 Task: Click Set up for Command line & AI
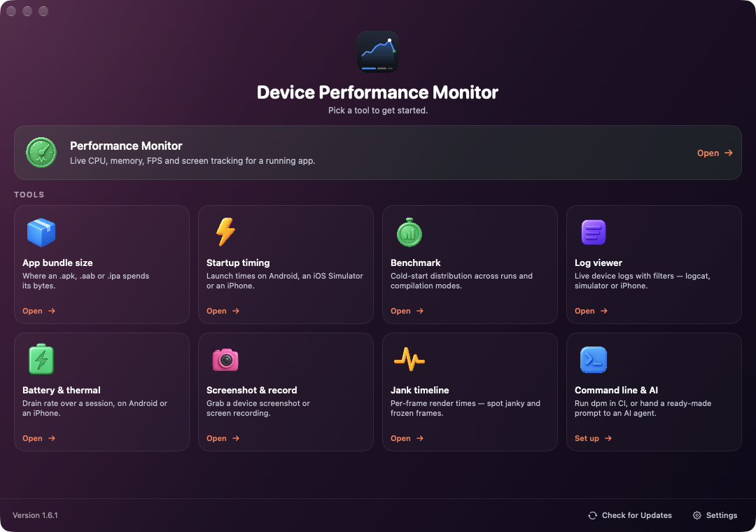pyautogui.click(x=594, y=438)
